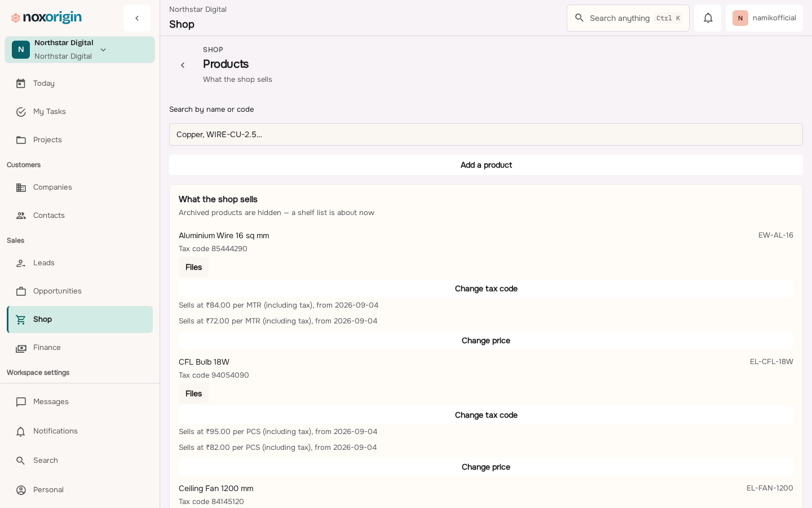Click the ₹72.00 per MTR price line
Viewport: 812px width, 508px height.
tap(278, 321)
